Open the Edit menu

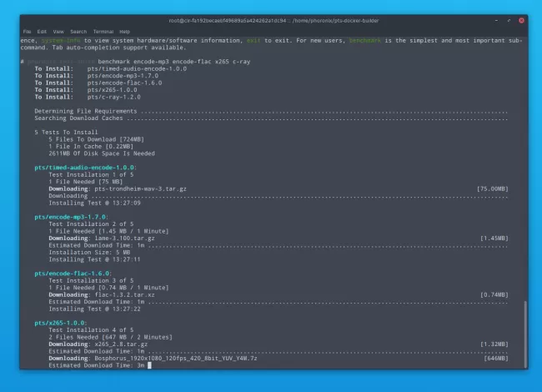point(42,32)
